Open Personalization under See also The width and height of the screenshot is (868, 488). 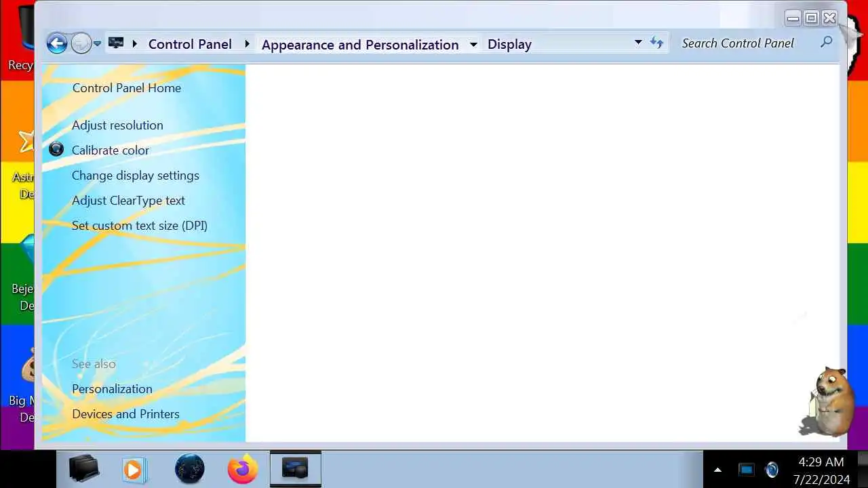coord(112,389)
